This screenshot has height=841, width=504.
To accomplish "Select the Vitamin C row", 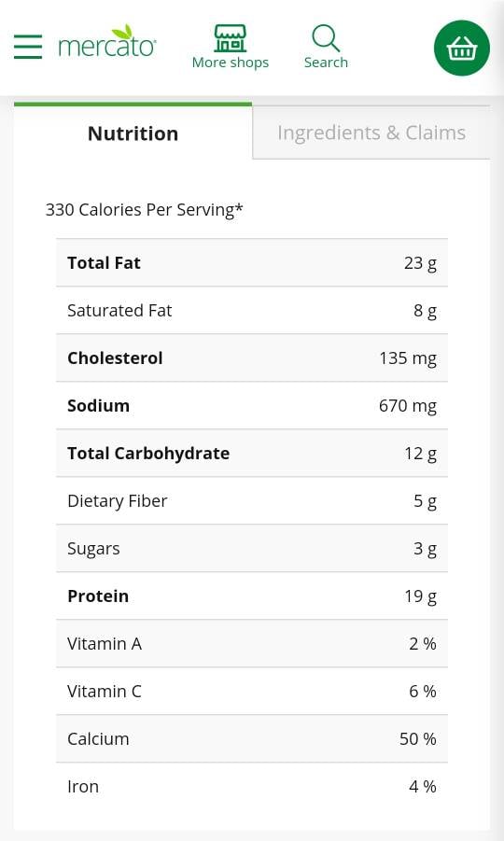I will point(252,692).
